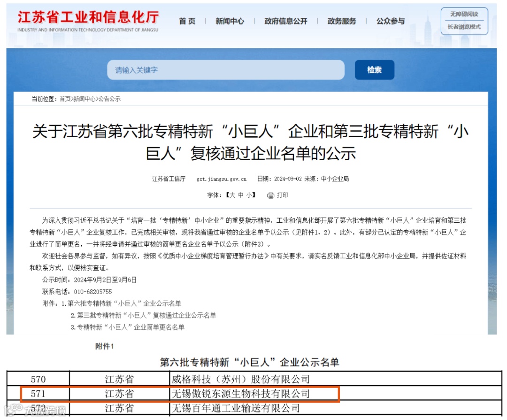Select the 来源：中小企业局 text

(x=327, y=179)
